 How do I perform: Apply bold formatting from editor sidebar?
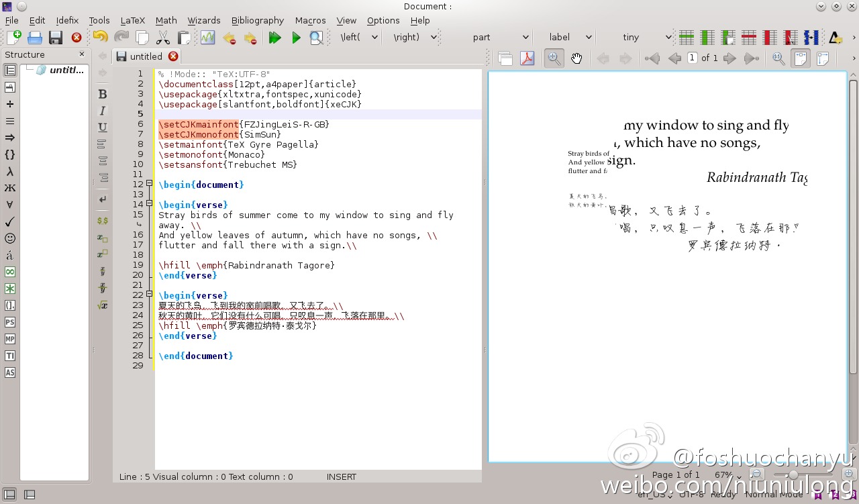[103, 94]
